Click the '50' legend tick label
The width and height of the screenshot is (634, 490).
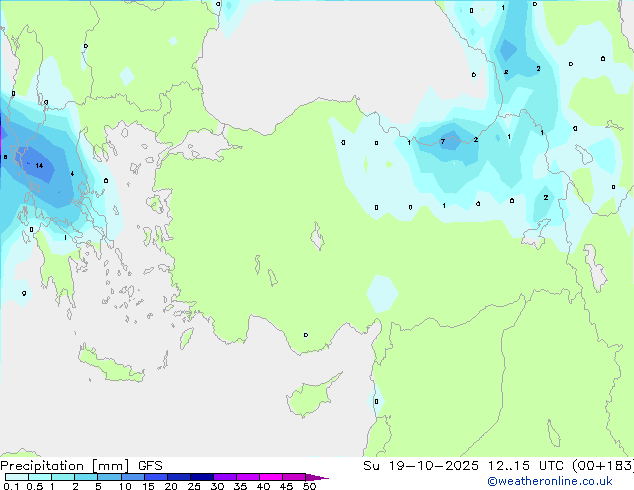click(309, 486)
